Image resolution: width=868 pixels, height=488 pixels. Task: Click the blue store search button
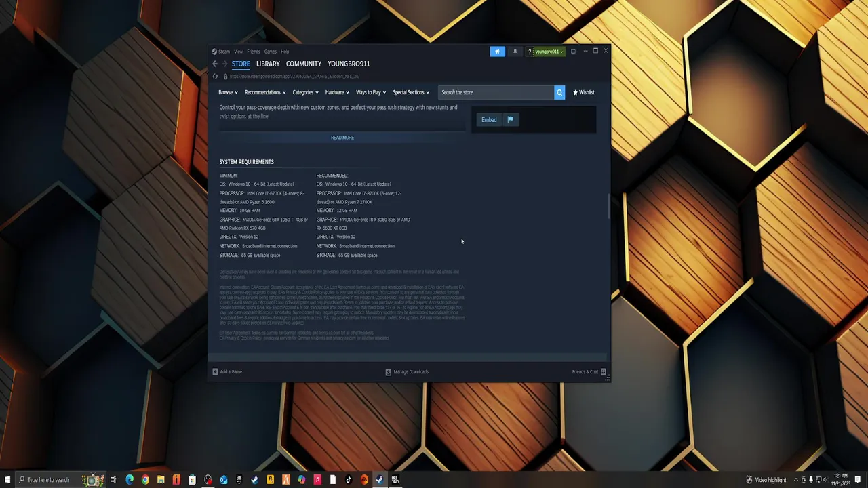559,92
